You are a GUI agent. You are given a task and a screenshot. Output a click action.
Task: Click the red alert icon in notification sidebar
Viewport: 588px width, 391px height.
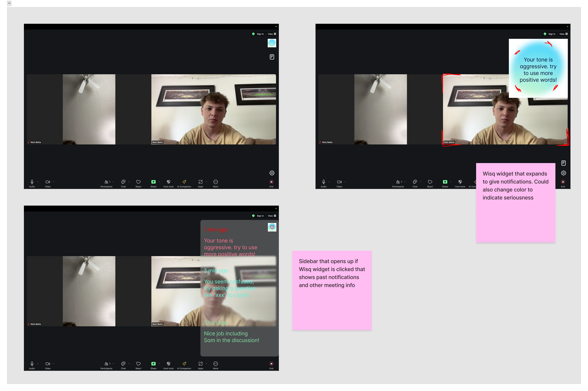click(272, 227)
